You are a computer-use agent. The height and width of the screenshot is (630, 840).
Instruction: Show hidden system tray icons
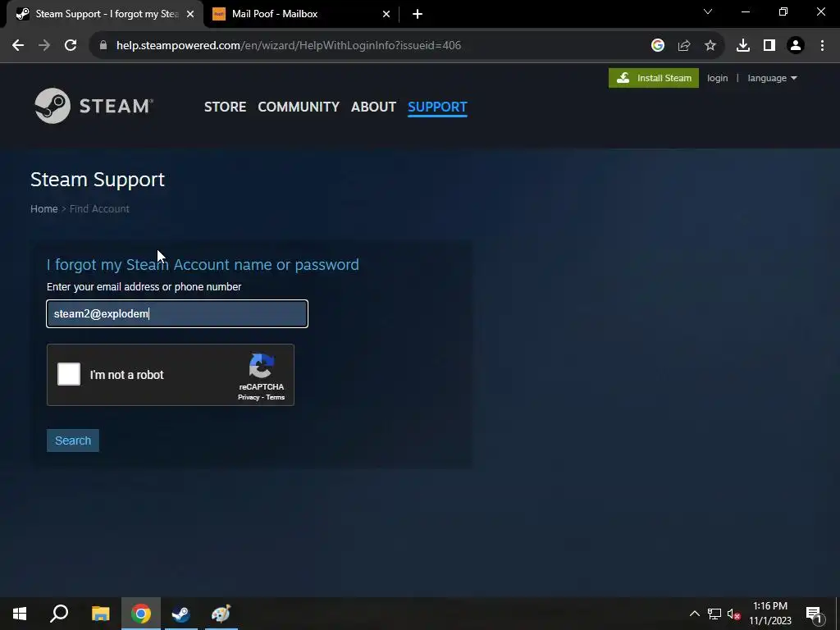(x=694, y=614)
